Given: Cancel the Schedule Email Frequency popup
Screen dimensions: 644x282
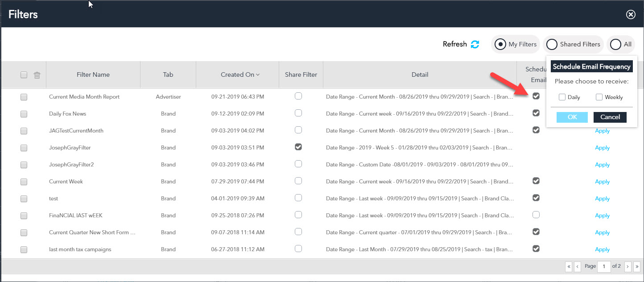Looking at the screenshot, I should [610, 117].
